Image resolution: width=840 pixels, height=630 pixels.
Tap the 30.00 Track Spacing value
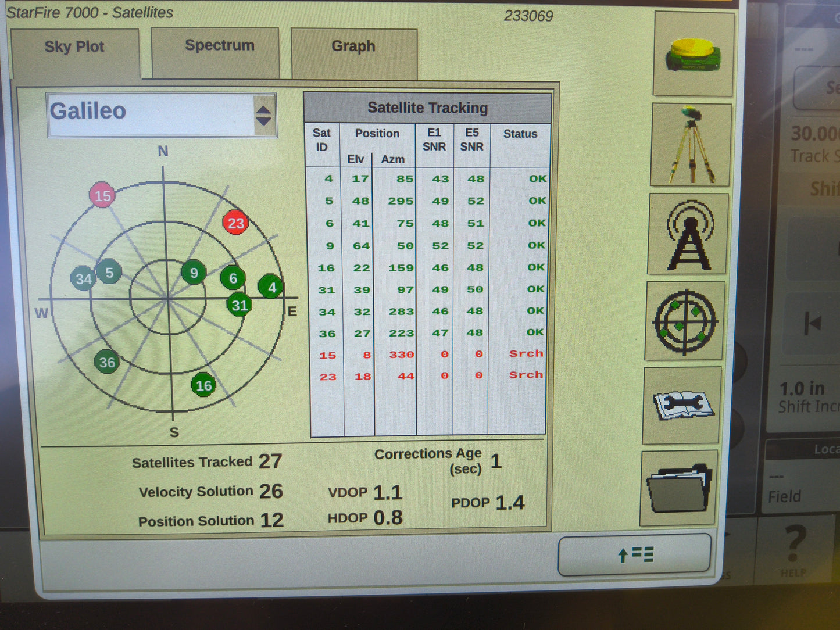(x=814, y=134)
